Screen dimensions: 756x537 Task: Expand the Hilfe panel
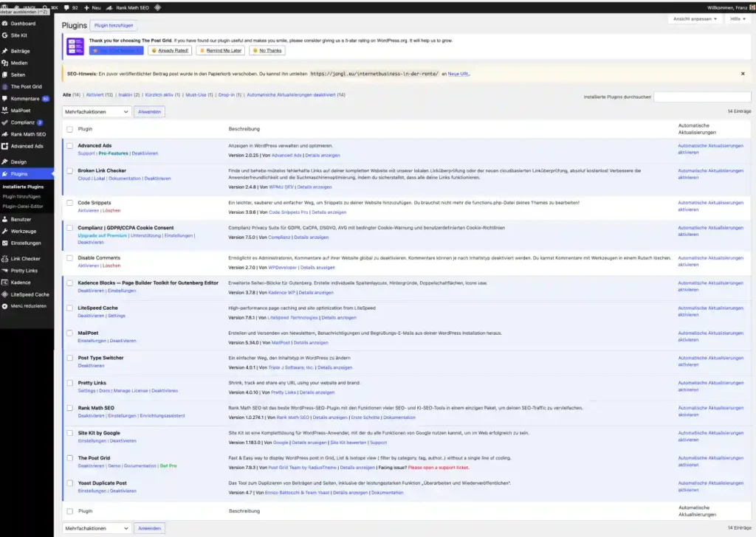[738, 18]
